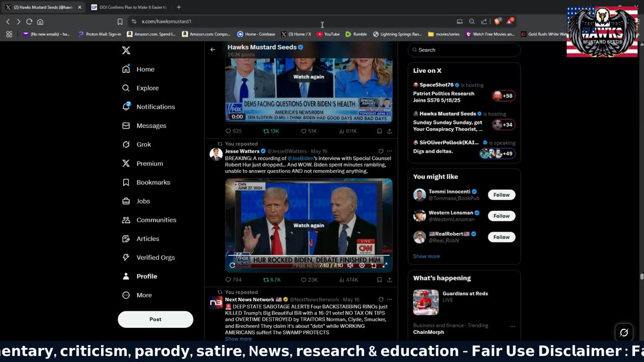Click the Articles document icon
The image size is (644, 362).
126,239
